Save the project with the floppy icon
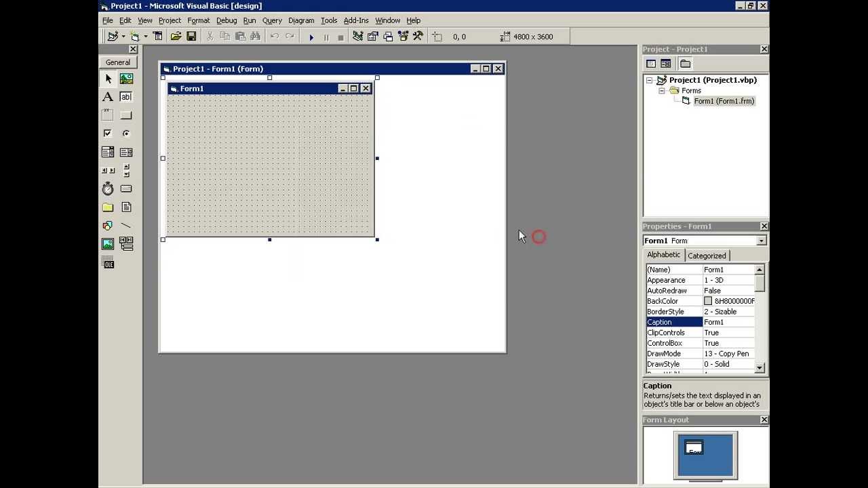The image size is (868, 488). 191,37
